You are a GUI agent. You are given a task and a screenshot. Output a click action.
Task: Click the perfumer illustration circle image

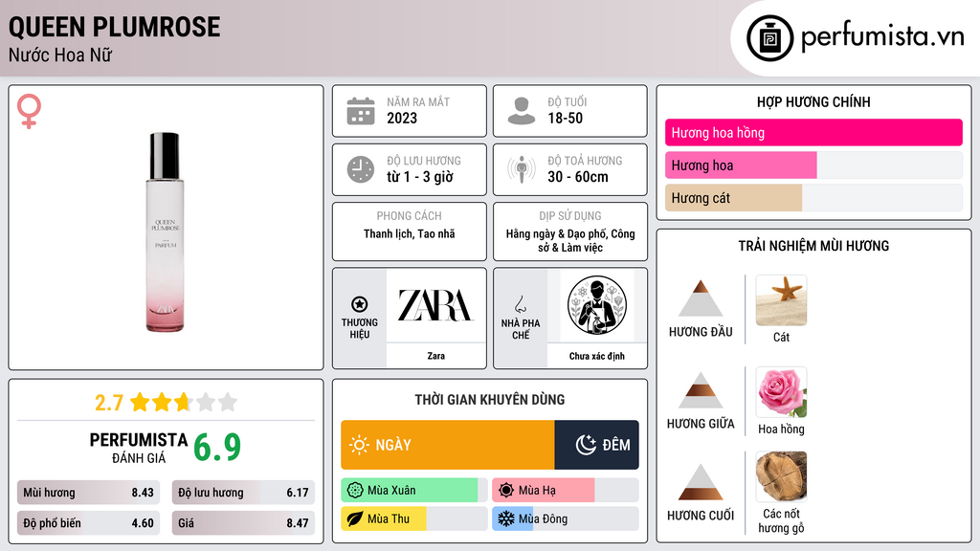(x=597, y=305)
